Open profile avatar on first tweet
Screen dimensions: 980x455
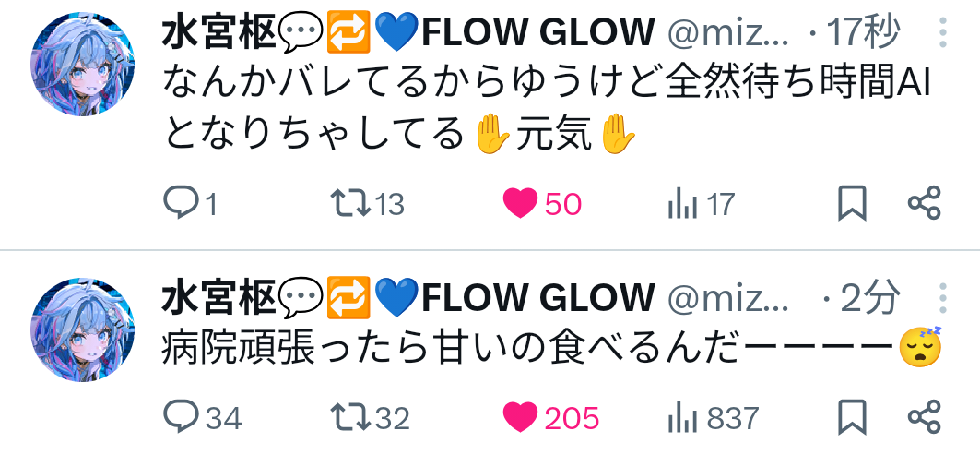pos(82,64)
